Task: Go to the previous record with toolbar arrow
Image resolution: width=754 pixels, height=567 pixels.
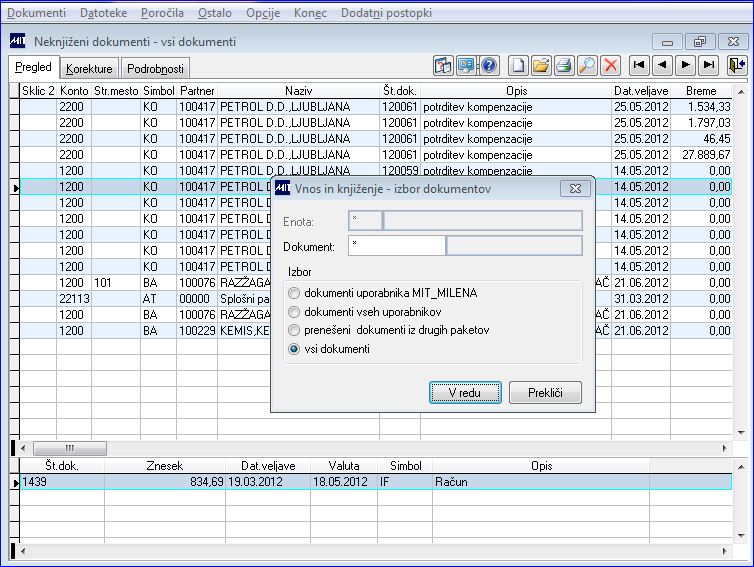Action: click(662, 65)
